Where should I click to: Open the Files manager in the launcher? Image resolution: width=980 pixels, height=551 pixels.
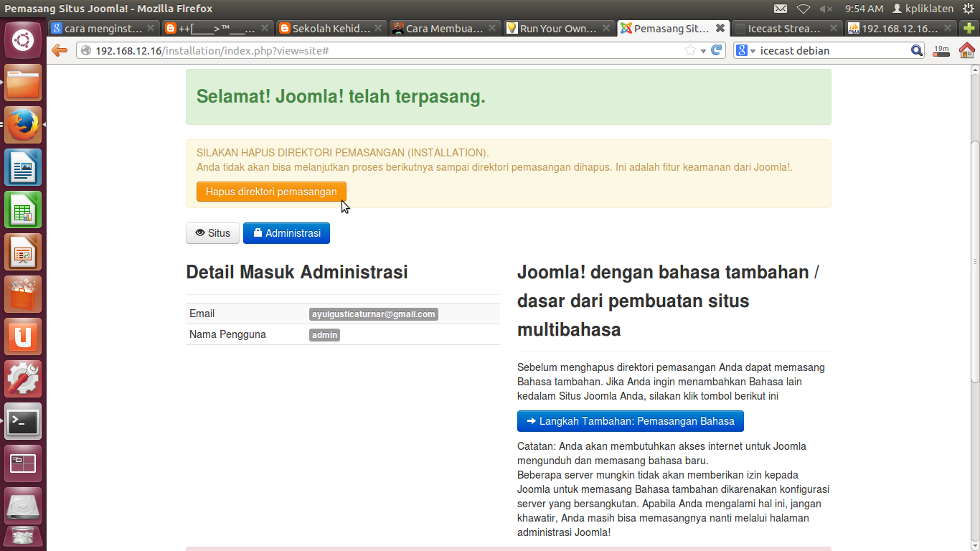23,83
